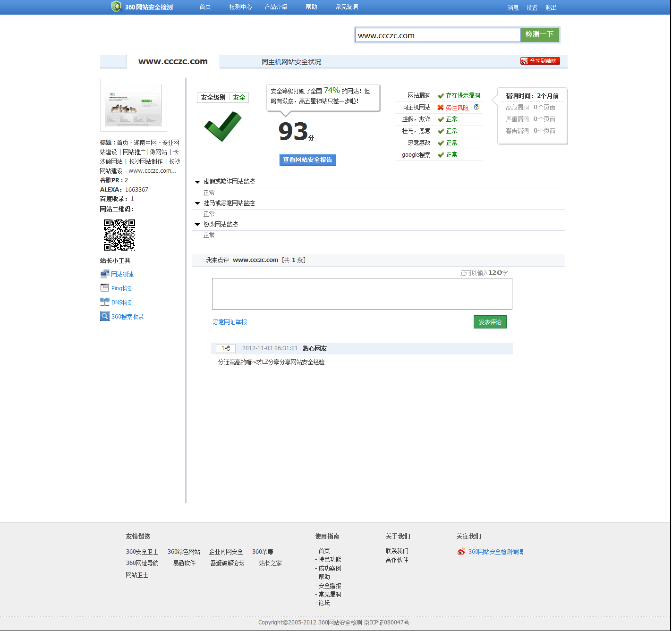Open 360安全卫士 friend link
672x631 pixels.
142,552
